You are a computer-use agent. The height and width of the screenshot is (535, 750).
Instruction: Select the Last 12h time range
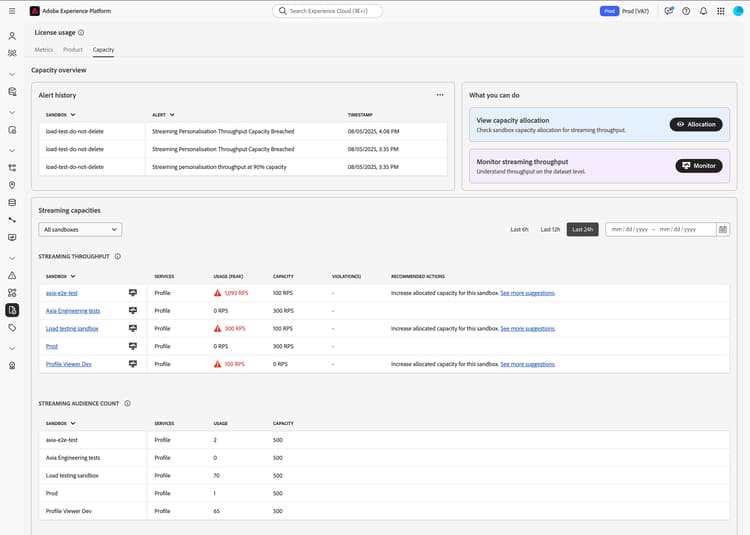[550, 229]
